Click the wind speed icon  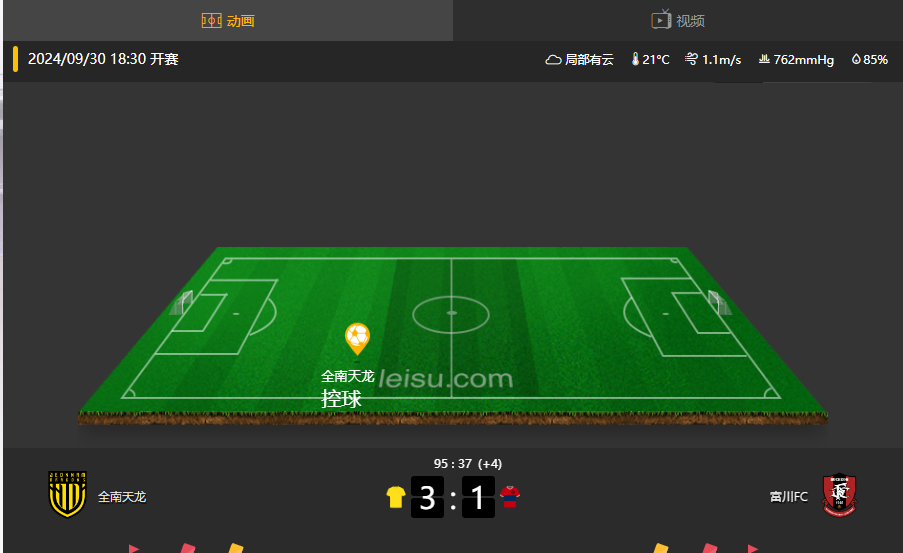click(x=691, y=59)
